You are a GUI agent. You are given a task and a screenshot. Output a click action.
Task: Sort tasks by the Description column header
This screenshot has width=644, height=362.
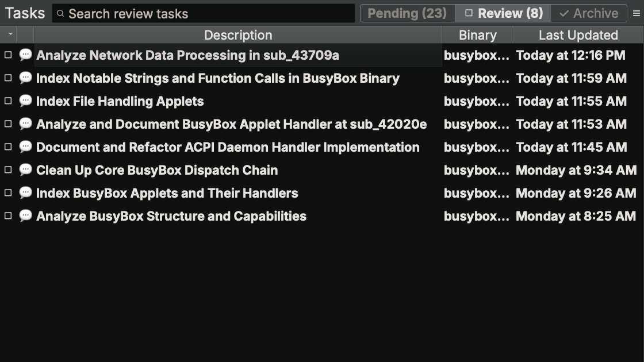238,34
